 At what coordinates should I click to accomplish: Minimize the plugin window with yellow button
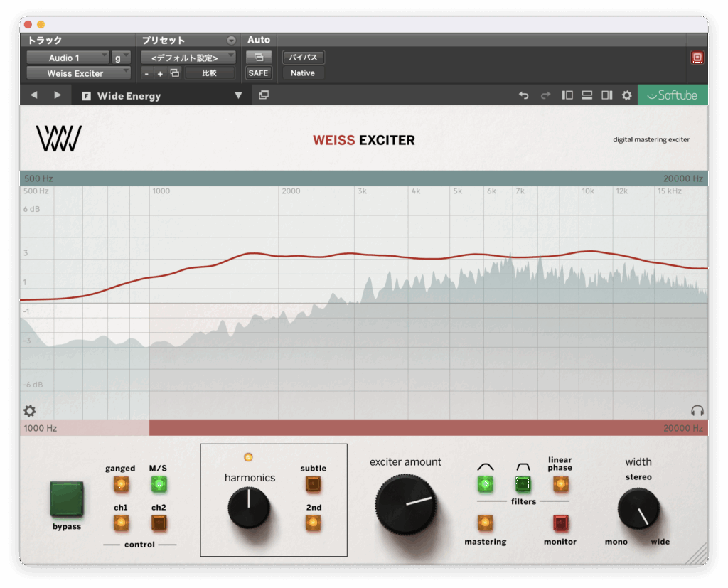[x=41, y=24]
